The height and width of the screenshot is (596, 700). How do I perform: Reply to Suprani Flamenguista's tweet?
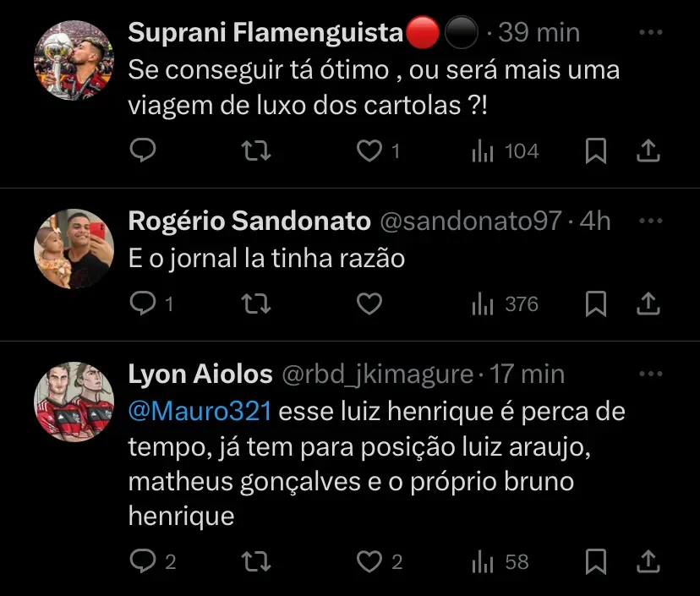pos(143,151)
